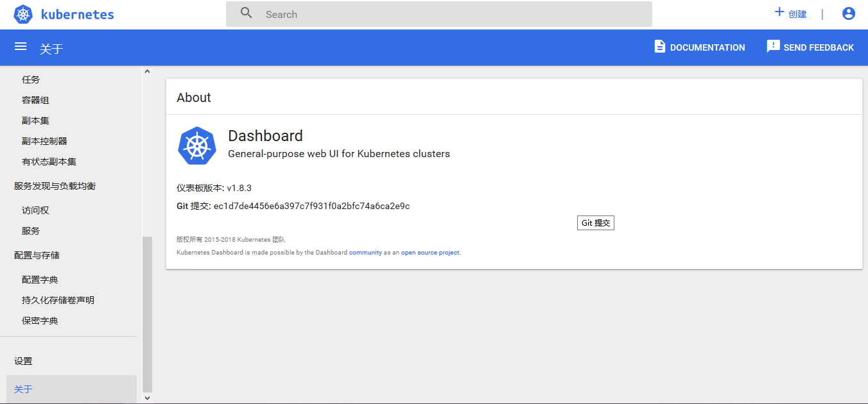Click the Documentation page icon
Viewport: 868px width, 404px height.
click(659, 47)
